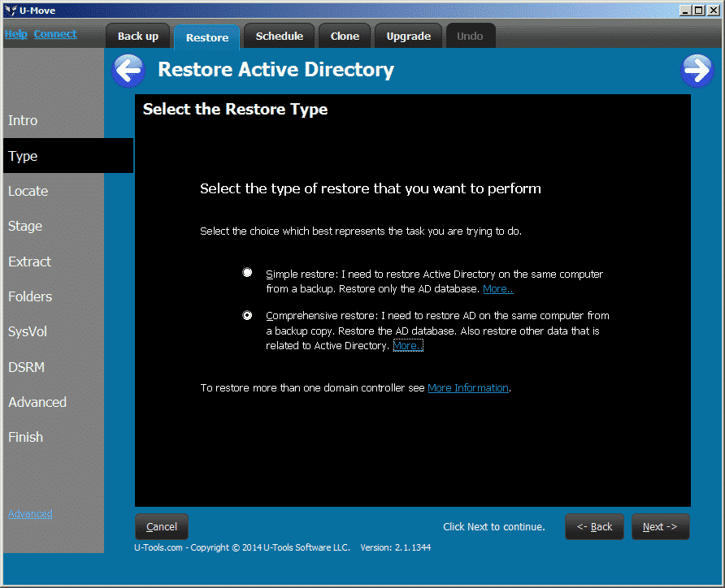The width and height of the screenshot is (725, 588).
Task: Open the Clone tab
Action: (x=345, y=36)
